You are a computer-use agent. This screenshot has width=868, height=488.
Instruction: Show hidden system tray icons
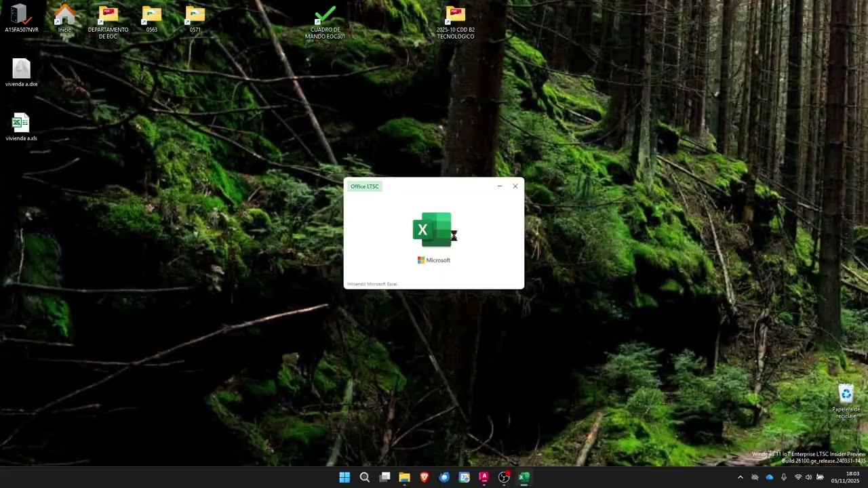pos(740,477)
